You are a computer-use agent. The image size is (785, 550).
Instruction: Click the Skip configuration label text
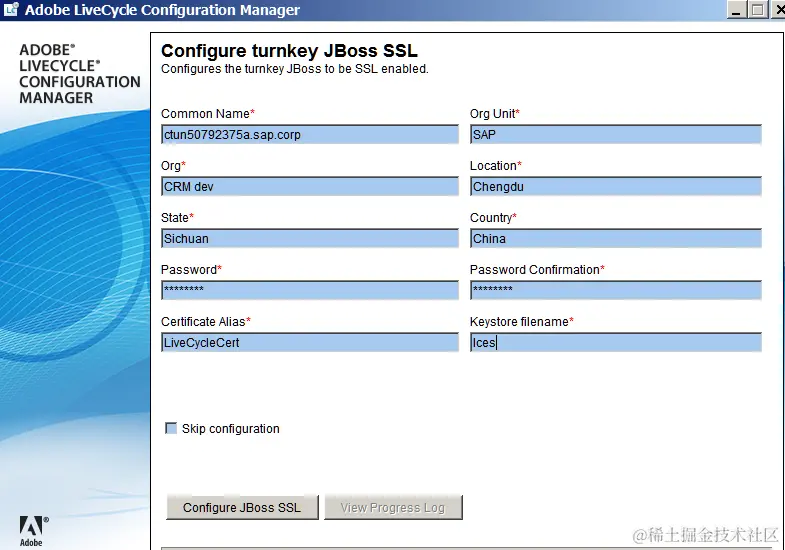tap(231, 429)
